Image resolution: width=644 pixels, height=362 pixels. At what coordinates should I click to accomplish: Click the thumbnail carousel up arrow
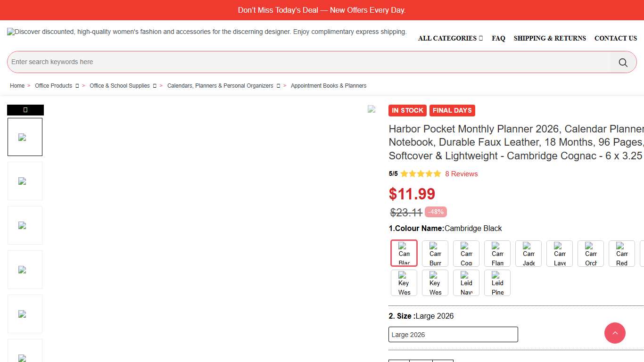(25, 110)
